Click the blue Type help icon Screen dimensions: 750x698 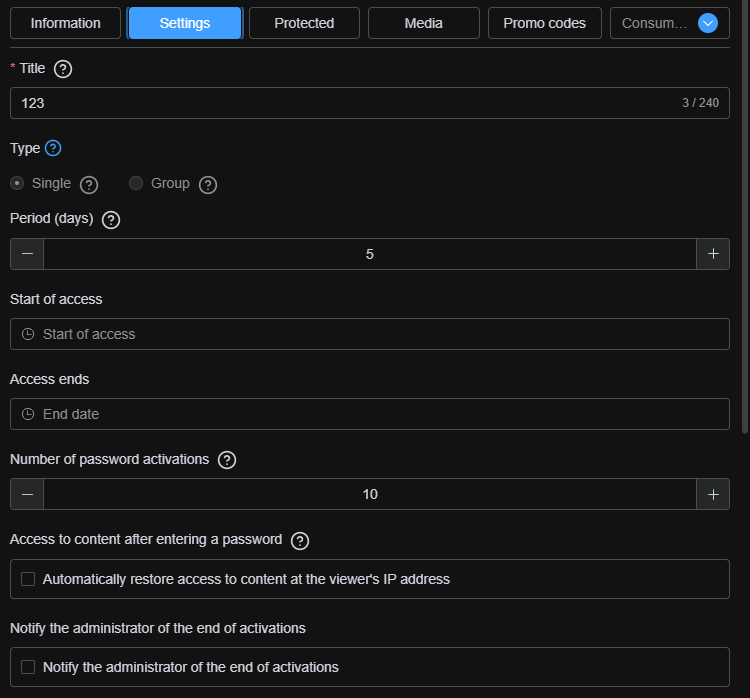(53, 148)
